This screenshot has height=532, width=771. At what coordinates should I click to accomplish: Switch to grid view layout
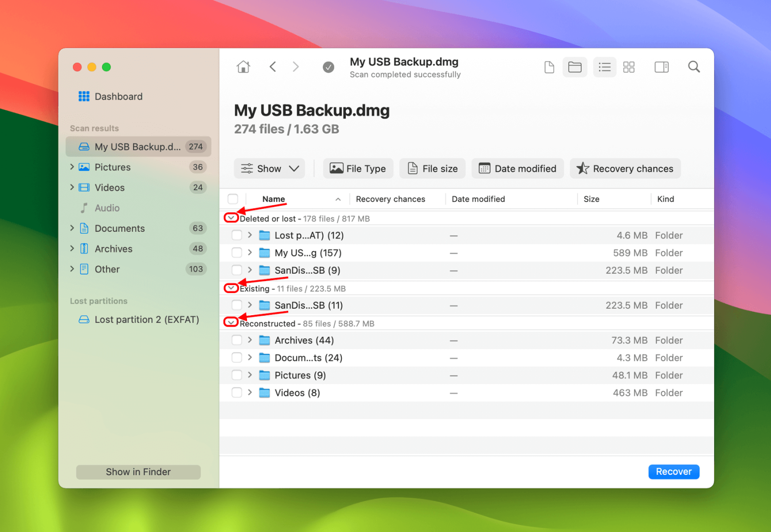[628, 67]
